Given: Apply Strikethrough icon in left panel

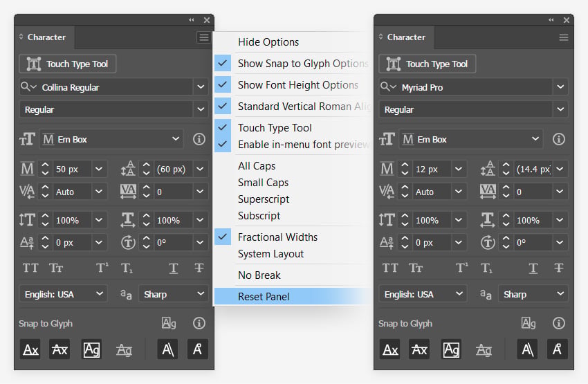Looking at the screenshot, I should (x=199, y=268).
